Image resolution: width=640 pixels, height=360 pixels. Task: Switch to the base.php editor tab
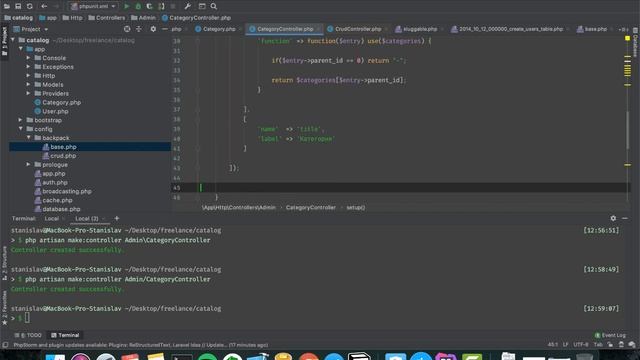(592, 29)
